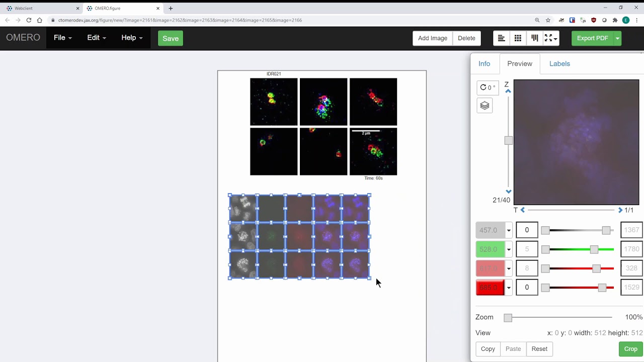
Task: Click the grey channel max field 1367
Action: pyautogui.click(x=631, y=230)
